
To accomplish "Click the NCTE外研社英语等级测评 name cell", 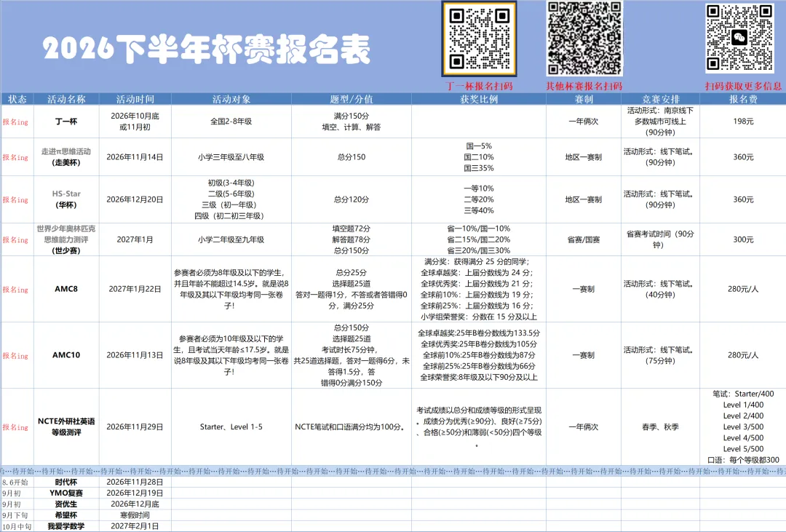I will 66,426.
